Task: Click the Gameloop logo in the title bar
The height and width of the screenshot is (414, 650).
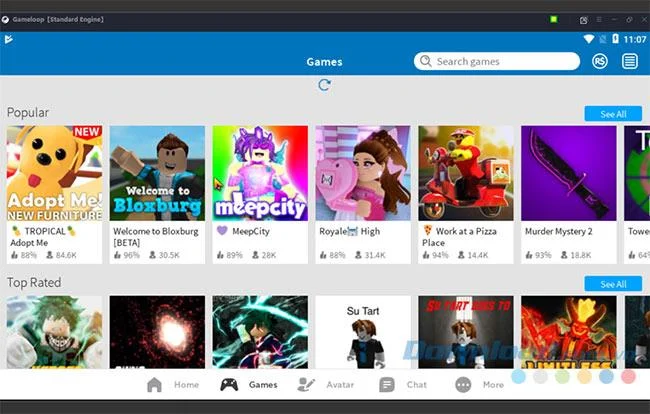Action: (x=5, y=19)
